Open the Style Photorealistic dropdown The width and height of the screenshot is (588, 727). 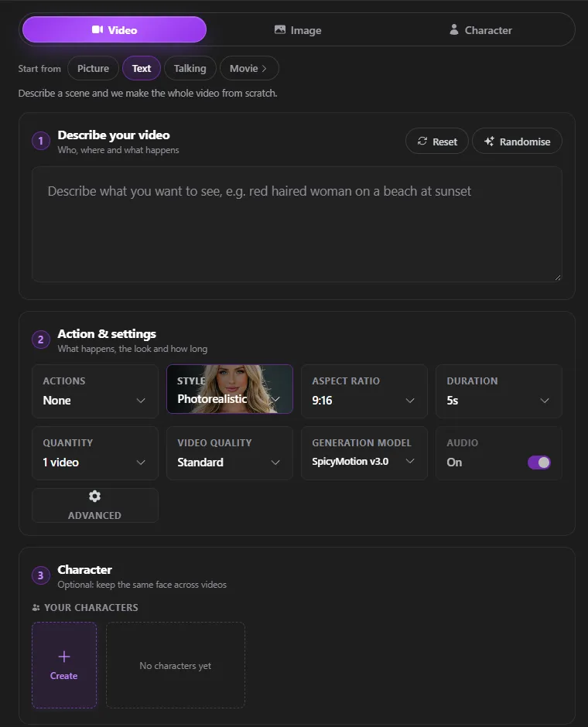click(230, 389)
